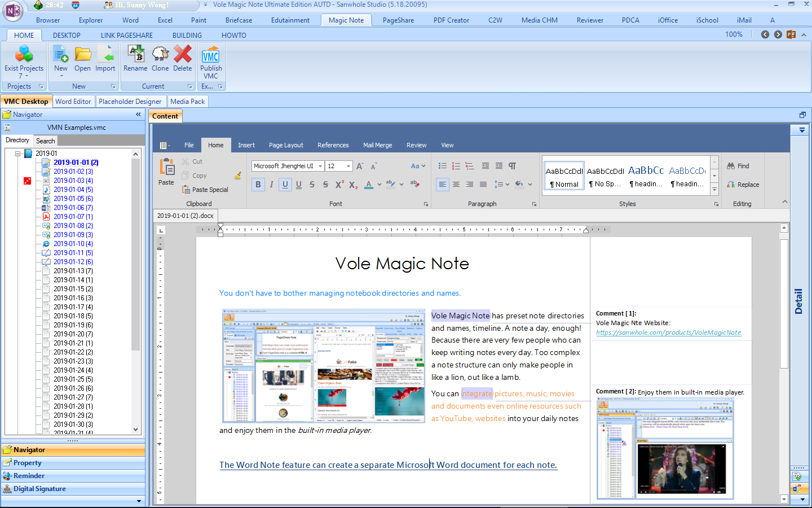812x508 pixels.
Task: Click the Cut icon
Action: 186,161
